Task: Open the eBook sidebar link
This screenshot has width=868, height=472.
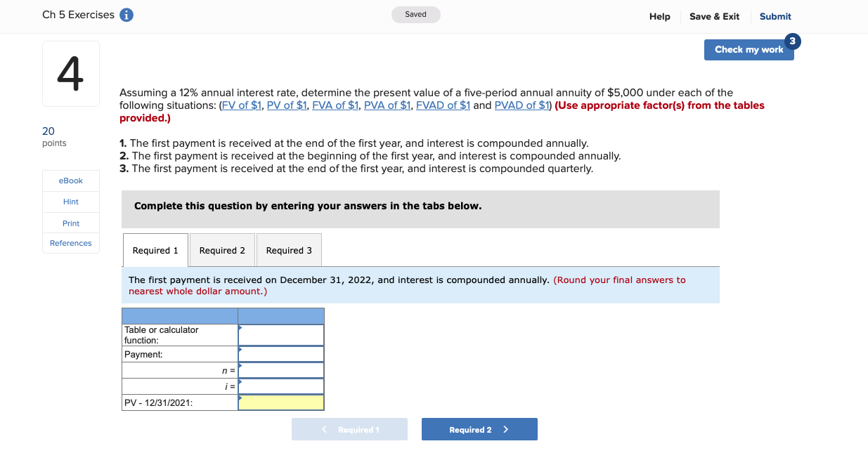Action: click(70, 181)
